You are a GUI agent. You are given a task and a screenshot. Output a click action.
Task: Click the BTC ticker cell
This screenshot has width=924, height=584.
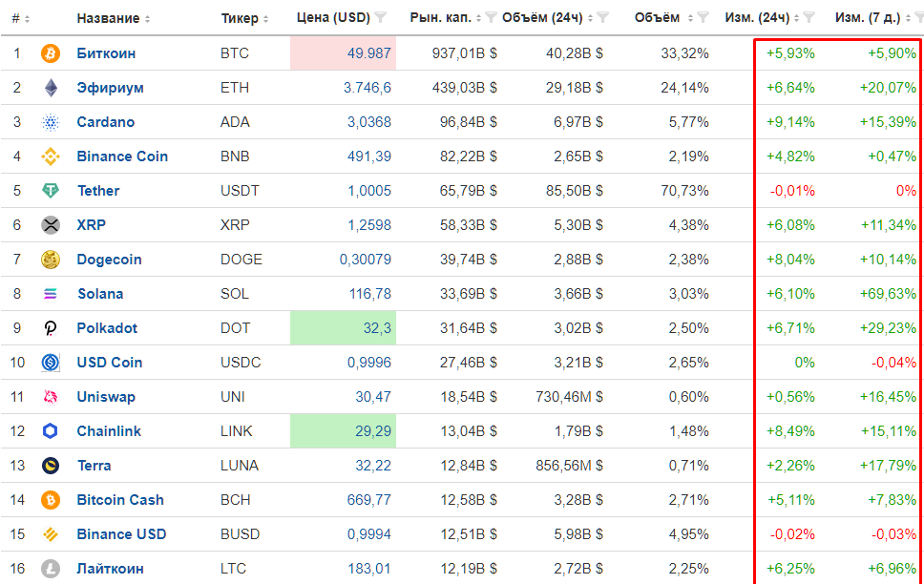235,53
